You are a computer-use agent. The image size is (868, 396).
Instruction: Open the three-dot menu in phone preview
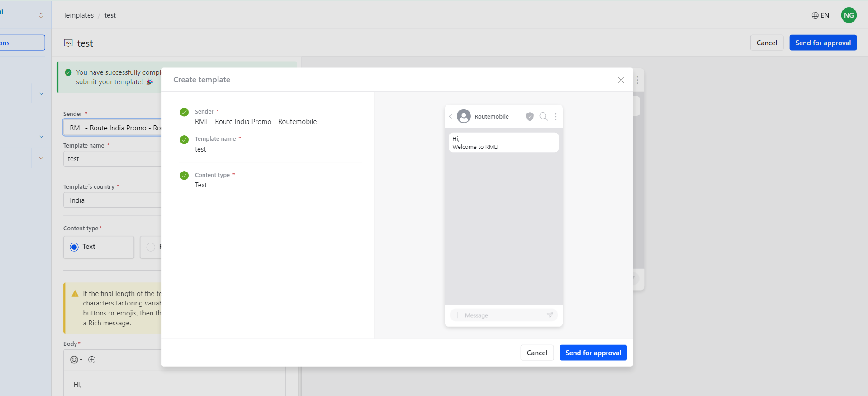coord(555,116)
